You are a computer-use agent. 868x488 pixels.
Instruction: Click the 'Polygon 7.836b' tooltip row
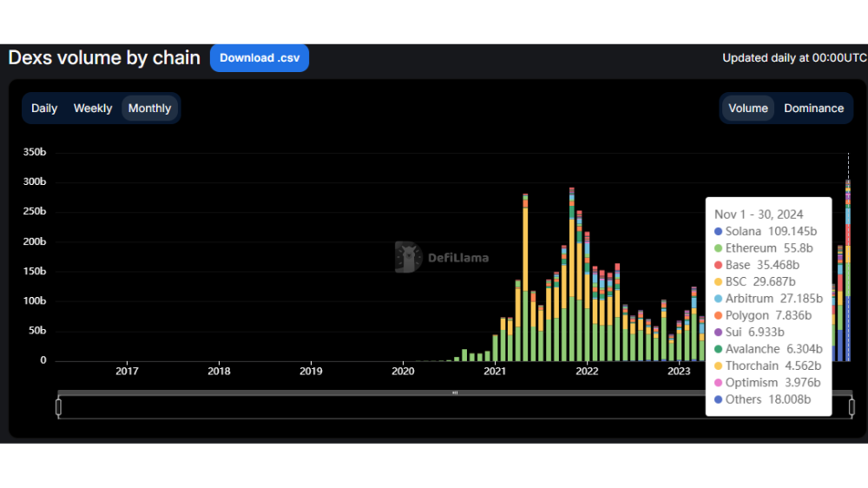coord(763,316)
